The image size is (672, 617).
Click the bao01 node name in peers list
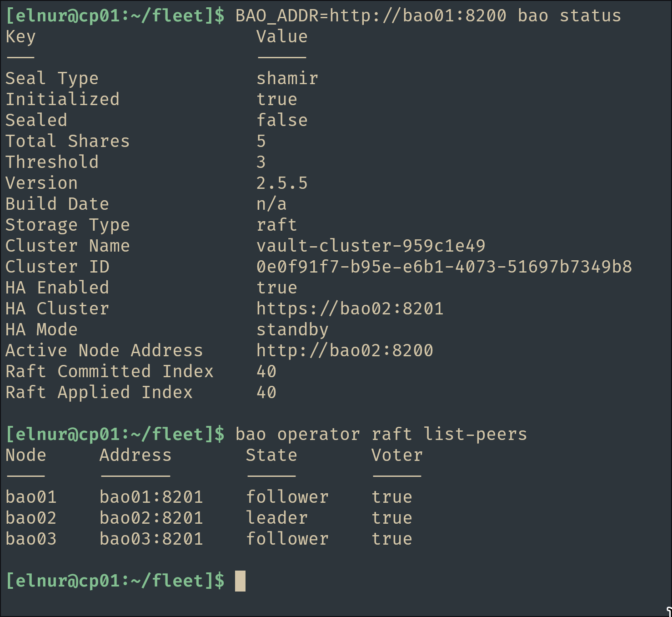[31, 497]
